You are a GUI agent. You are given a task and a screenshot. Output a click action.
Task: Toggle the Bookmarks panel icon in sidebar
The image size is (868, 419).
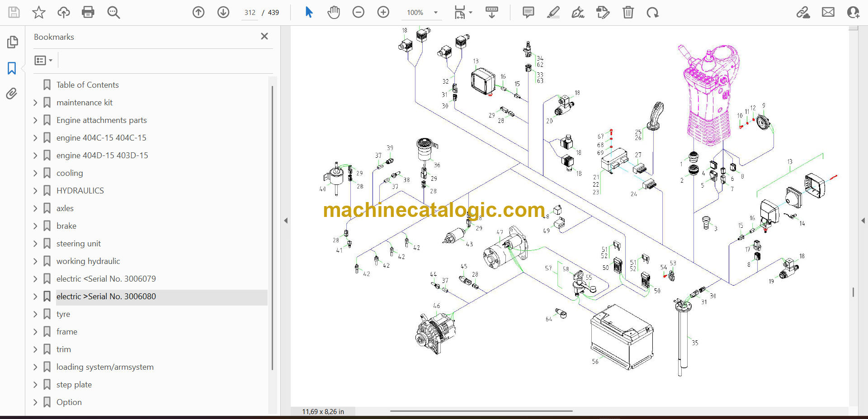click(x=12, y=68)
